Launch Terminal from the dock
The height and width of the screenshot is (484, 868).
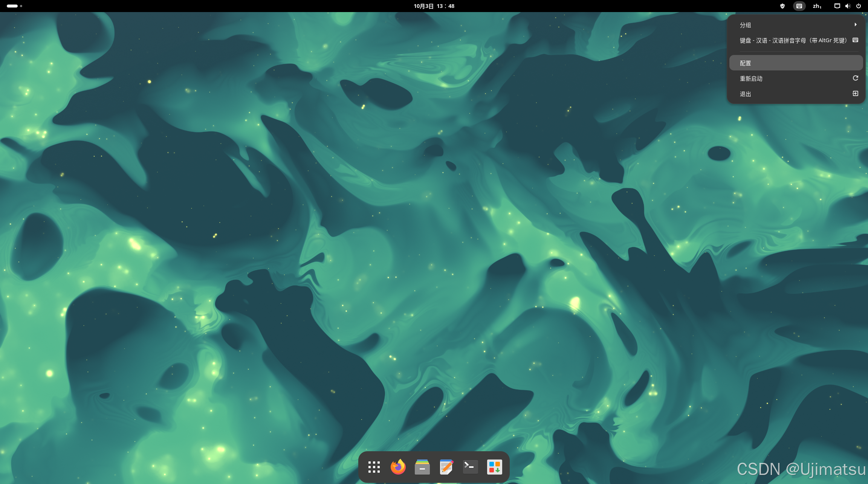click(470, 467)
